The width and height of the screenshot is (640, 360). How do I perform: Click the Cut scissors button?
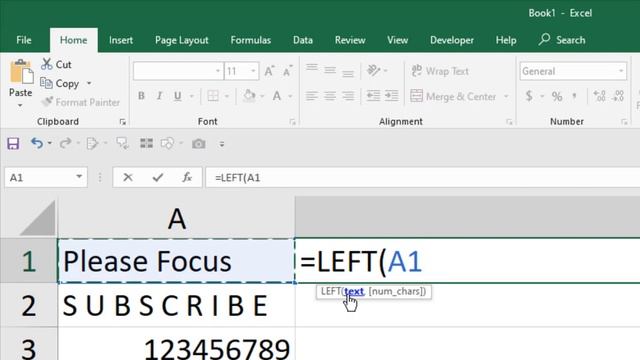(56, 64)
